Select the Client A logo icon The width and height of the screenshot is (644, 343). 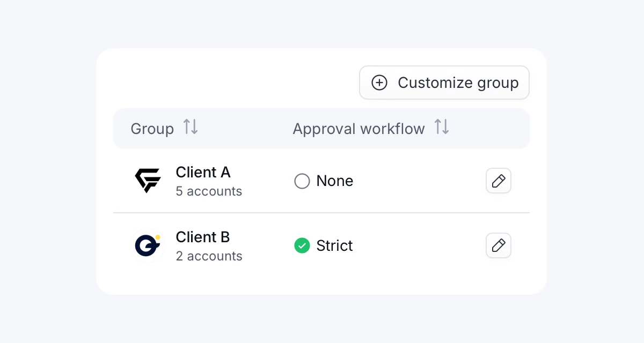pyautogui.click(x=147, y=181)
